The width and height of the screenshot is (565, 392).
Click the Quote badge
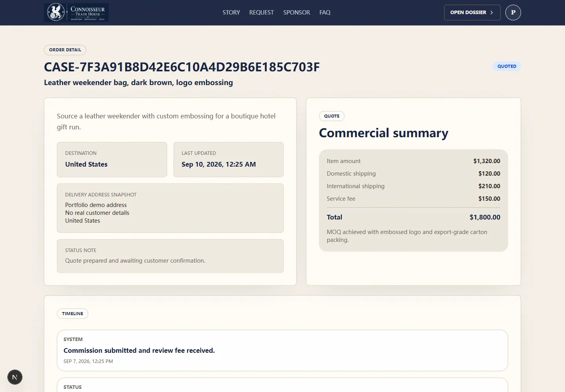pyautogui.click(x=332, y=116)
